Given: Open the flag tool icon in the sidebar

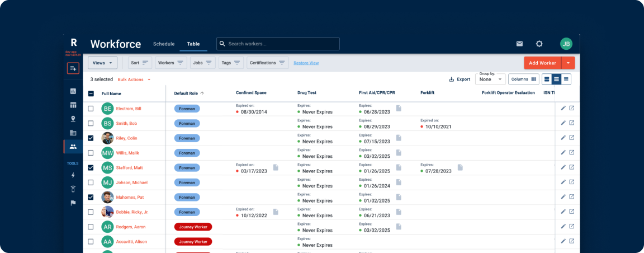Looking at the screenshot, I should pyautogui.click(x=73, y=203).
